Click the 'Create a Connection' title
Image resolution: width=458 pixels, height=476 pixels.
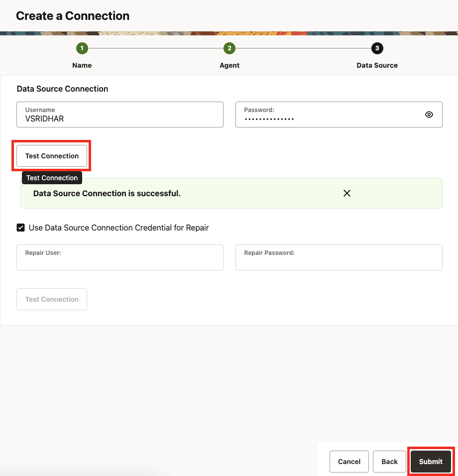coord(73,16)
